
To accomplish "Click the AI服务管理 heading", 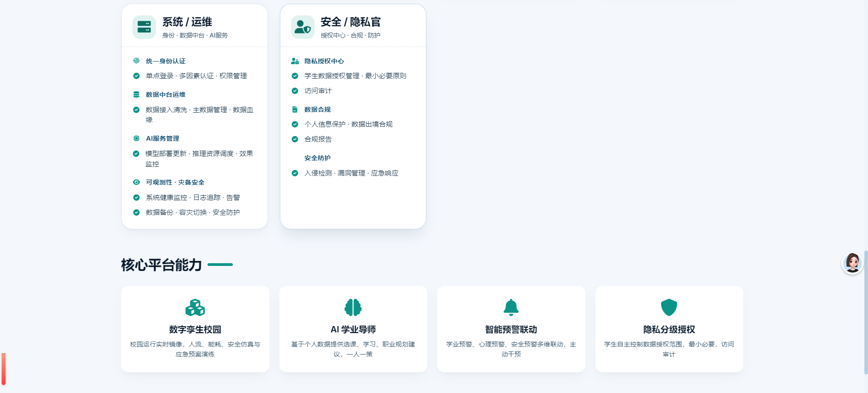I will 162,138.
